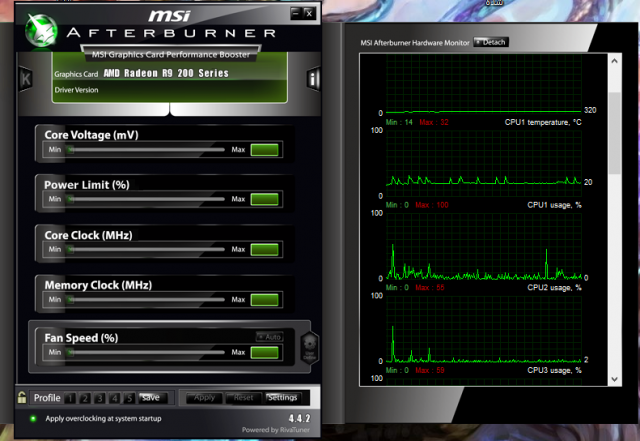Minimize the Afterburner window
The height and width of the screenshot is (441, 640).
[296, 13]
